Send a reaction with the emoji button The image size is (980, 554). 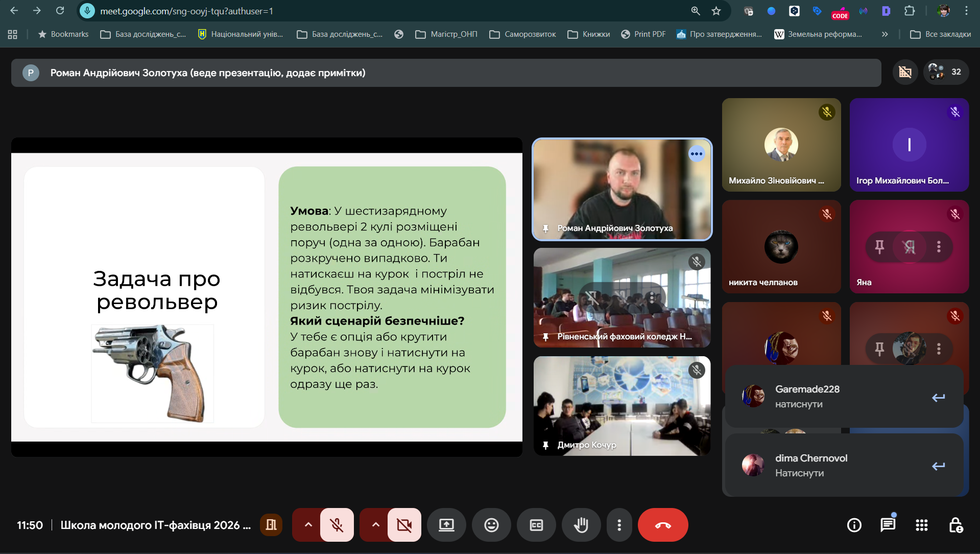pyautogui.click(x=491, y=525)
